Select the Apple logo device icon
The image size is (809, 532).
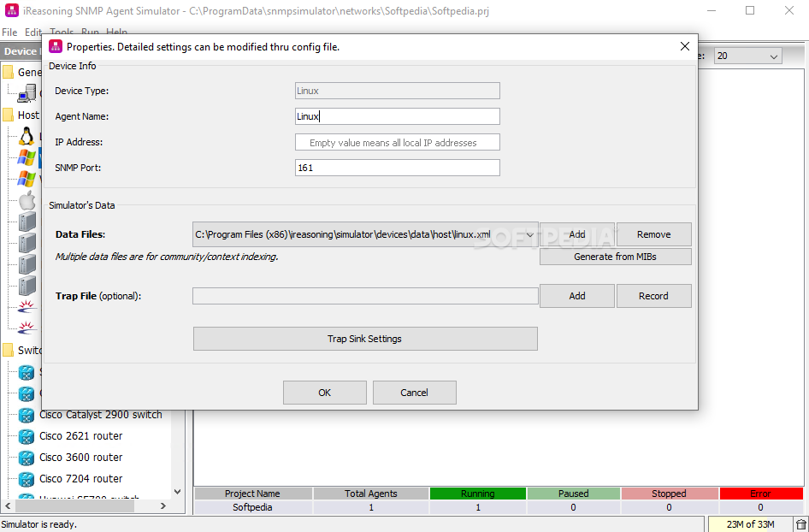pyautogui.click(x=27, y=200)
